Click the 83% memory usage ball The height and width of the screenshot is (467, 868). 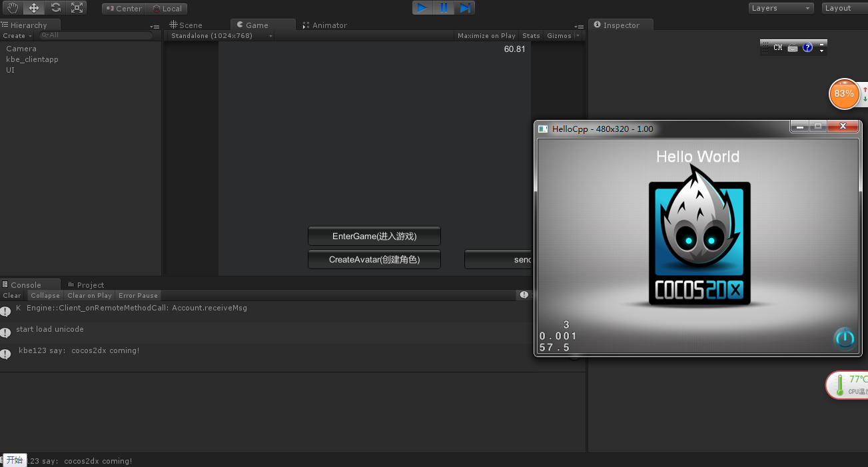pos(844,94)
